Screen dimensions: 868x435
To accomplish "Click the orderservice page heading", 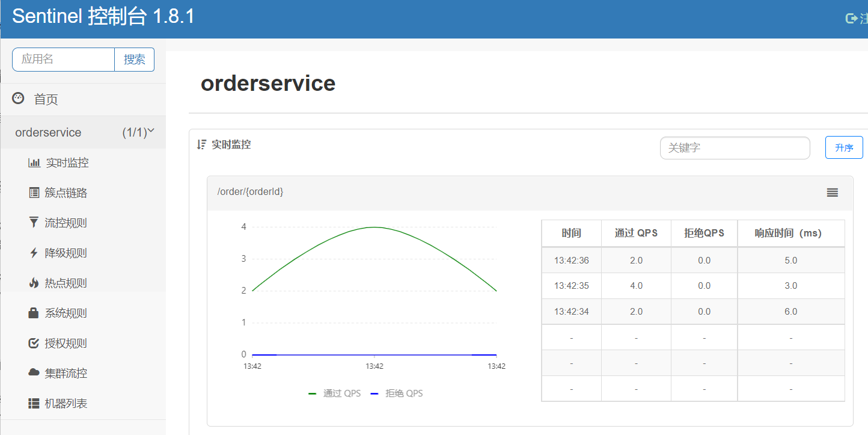I will pos(268,83).
